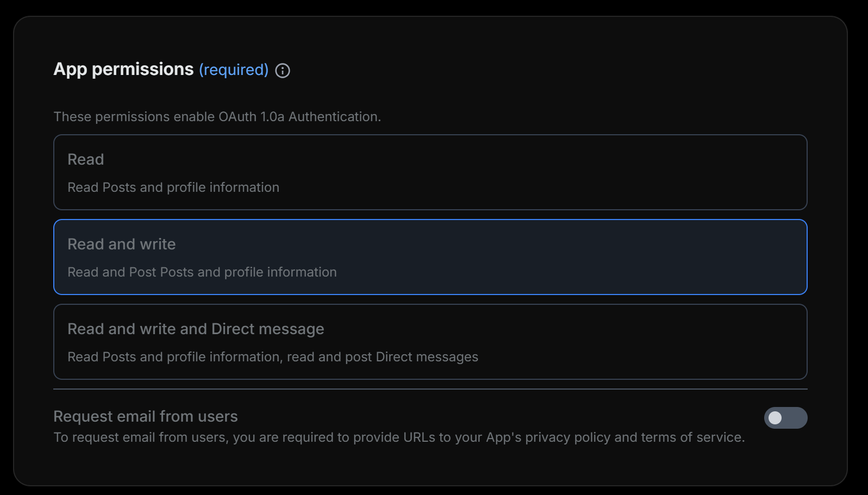Click the (required) label text

[x=233, y=70]
